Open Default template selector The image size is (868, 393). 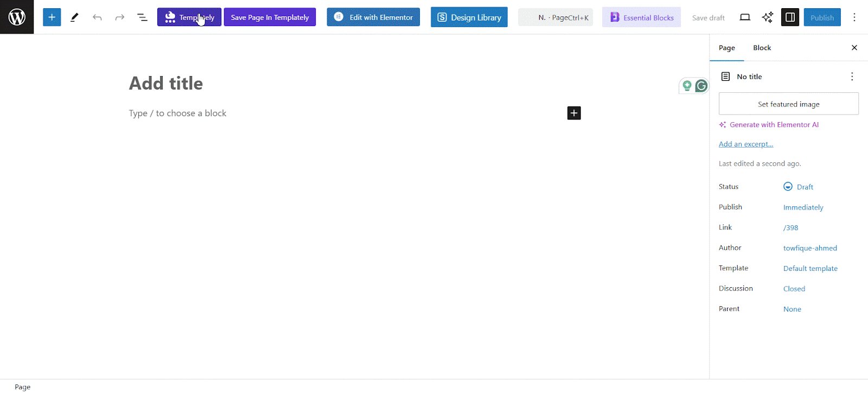tap(810, 268)
